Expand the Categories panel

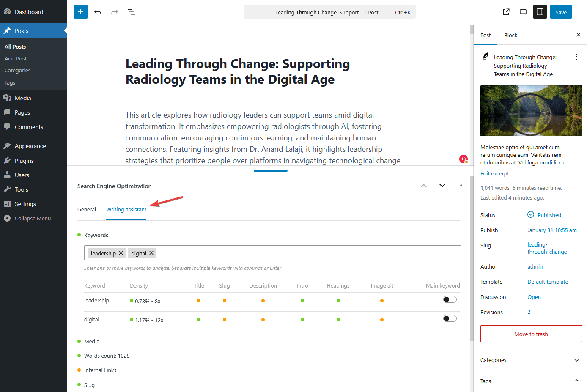(x=577, y=360)
